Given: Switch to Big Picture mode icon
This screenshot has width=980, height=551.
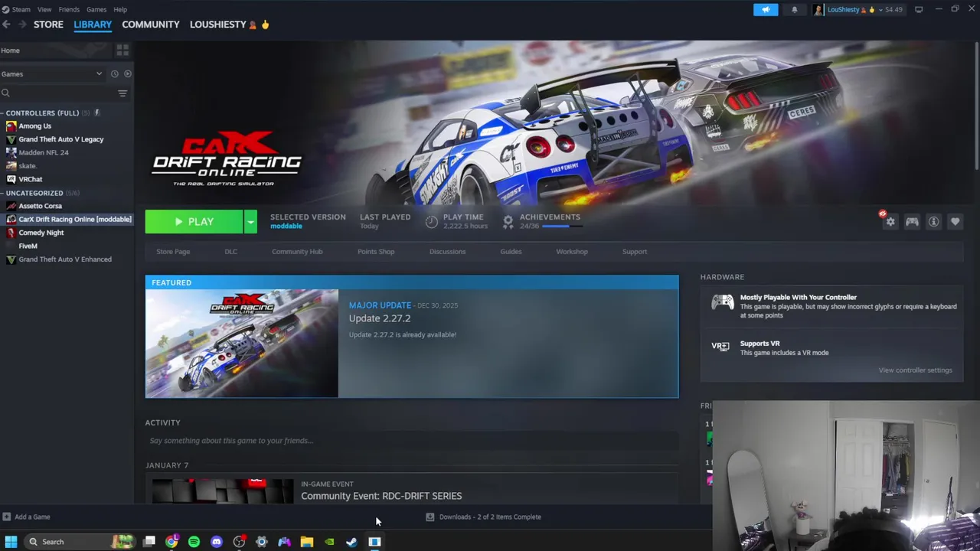Looking at the screenshot, I should pos(919,9).
